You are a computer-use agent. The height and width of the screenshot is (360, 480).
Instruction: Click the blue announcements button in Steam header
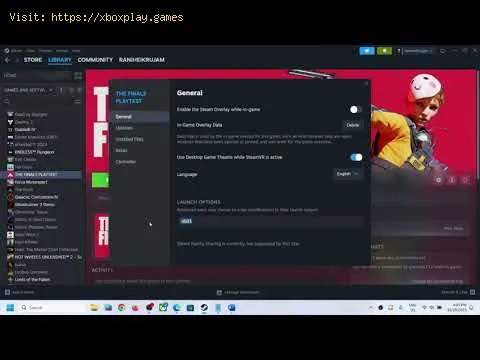click(367, 51)
